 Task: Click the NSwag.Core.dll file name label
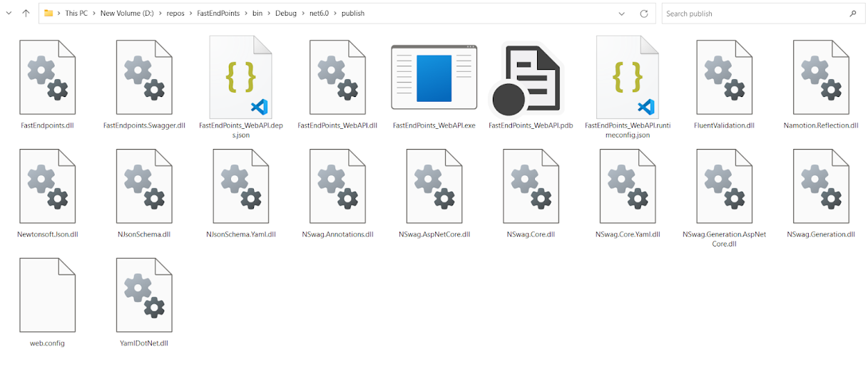tap(531, 234)
